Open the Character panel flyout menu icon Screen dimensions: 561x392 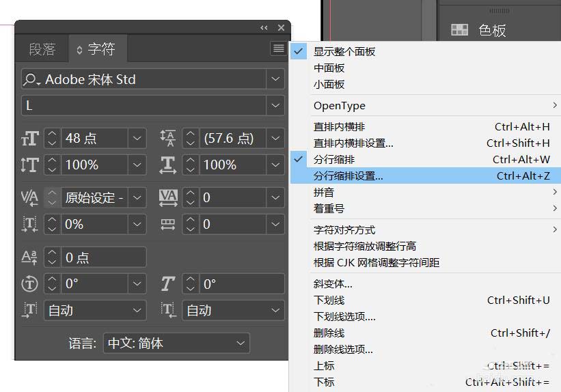278,48
